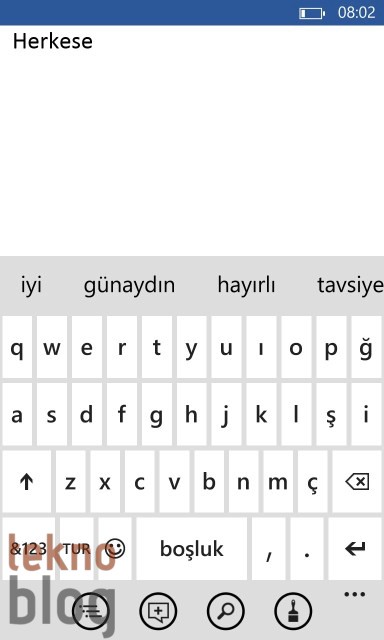Tap the backspace delete key
384x640 pixels.
[357, 482]
